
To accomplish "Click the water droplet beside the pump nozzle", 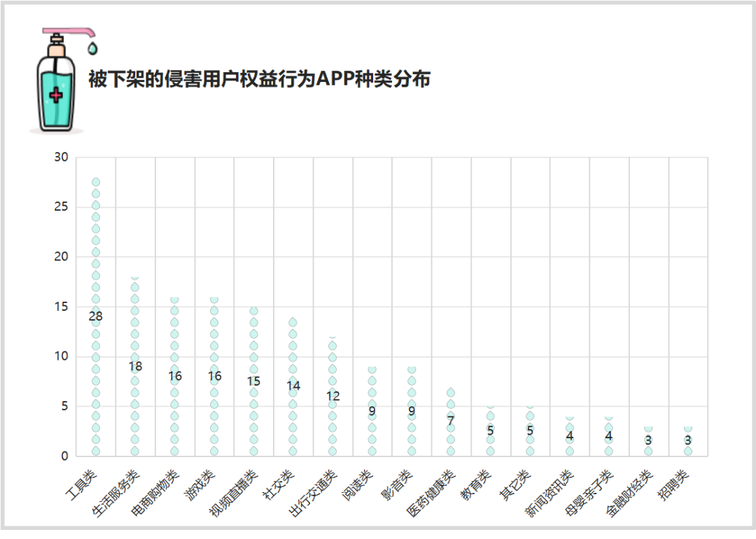I will point(92,48).
